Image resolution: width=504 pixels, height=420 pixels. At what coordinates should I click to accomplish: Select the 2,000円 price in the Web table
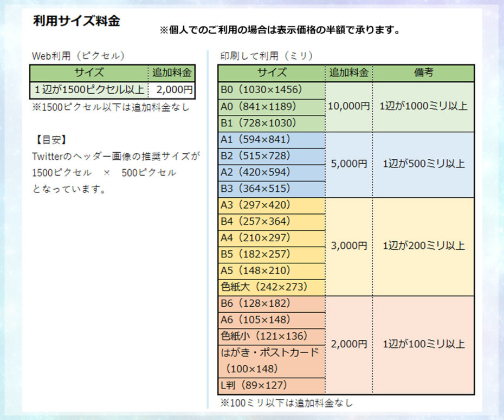171,90
